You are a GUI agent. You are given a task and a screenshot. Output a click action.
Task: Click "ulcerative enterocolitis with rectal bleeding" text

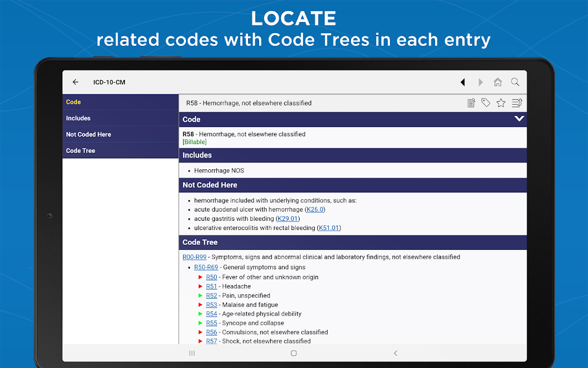click(x=255, y=228)
